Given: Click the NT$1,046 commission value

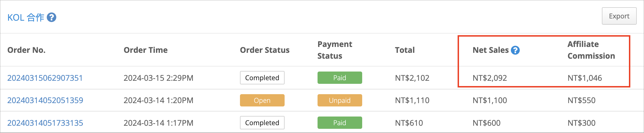Looking at the screenshot, I should click(585, 78).
